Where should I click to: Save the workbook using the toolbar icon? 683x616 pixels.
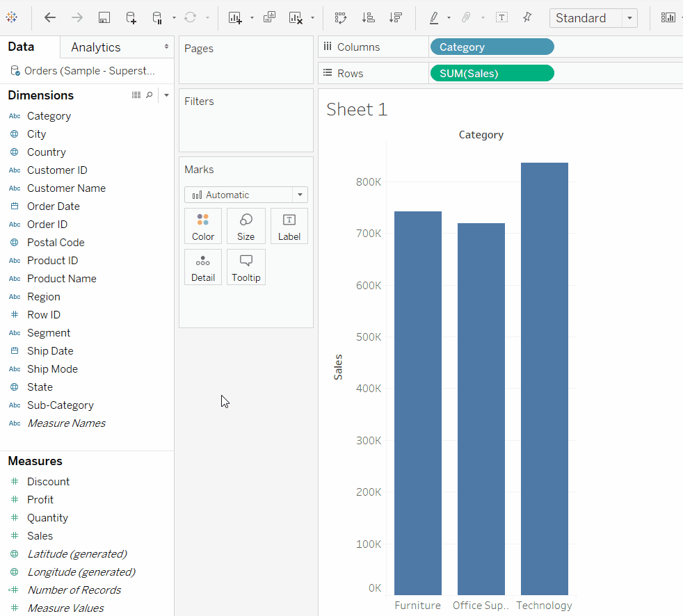tap(104, 17)
